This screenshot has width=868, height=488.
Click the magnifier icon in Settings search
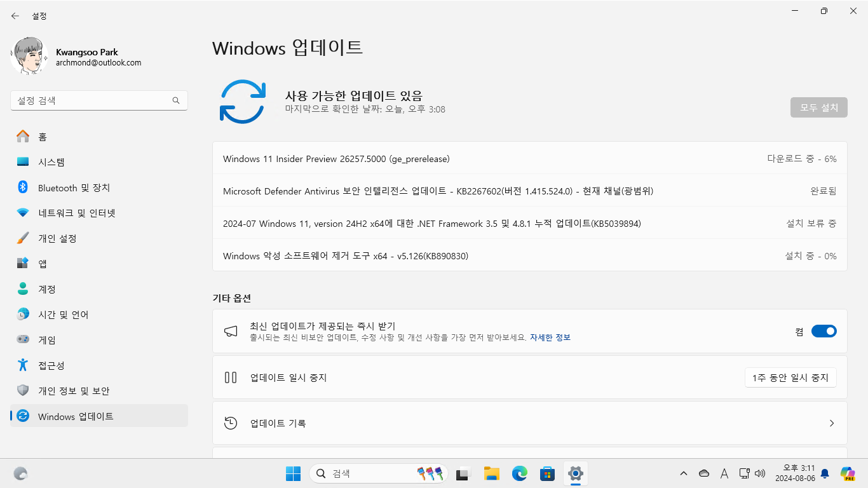pyautogui.click(x=176, y=100)
